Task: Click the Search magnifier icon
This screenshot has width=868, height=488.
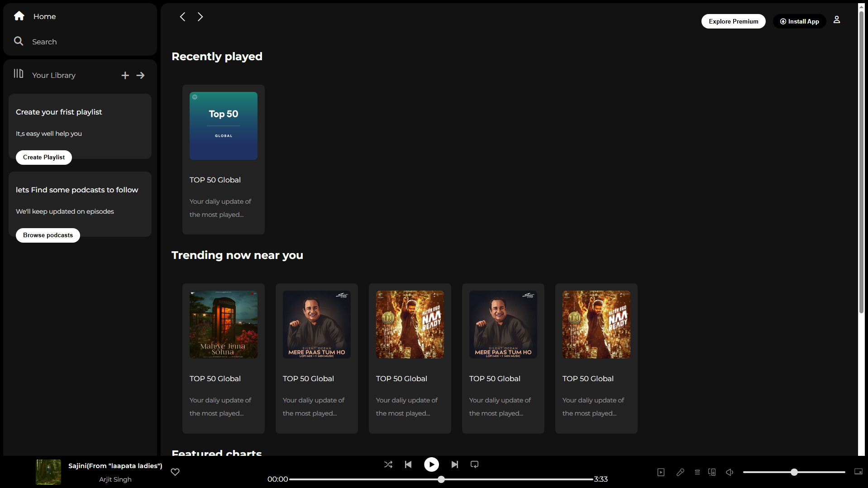Action: [19, 41]
